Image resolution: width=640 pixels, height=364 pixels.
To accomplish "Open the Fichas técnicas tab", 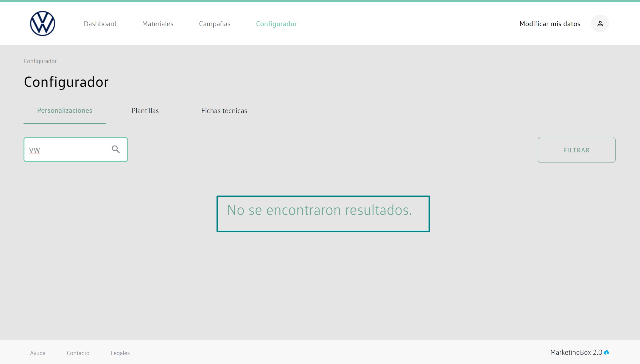I will pos(224,111).
